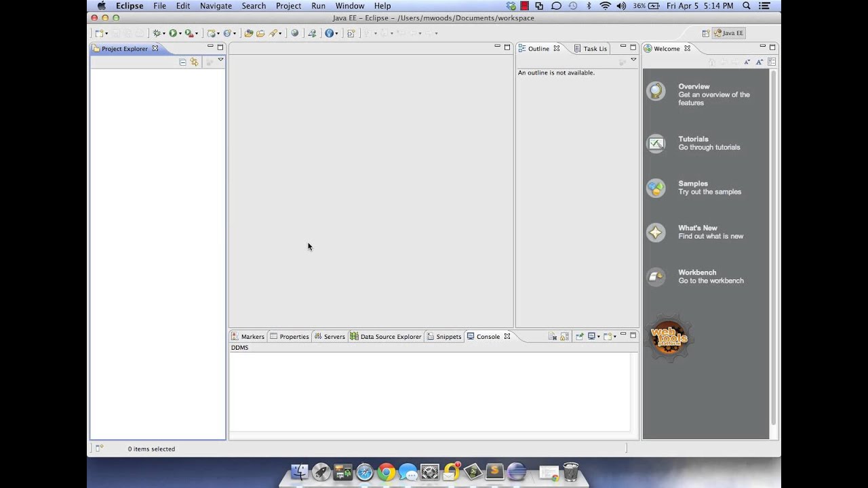The image size is (868, 488).
Task: Click the Open Console icon
Action: point(608,336)
